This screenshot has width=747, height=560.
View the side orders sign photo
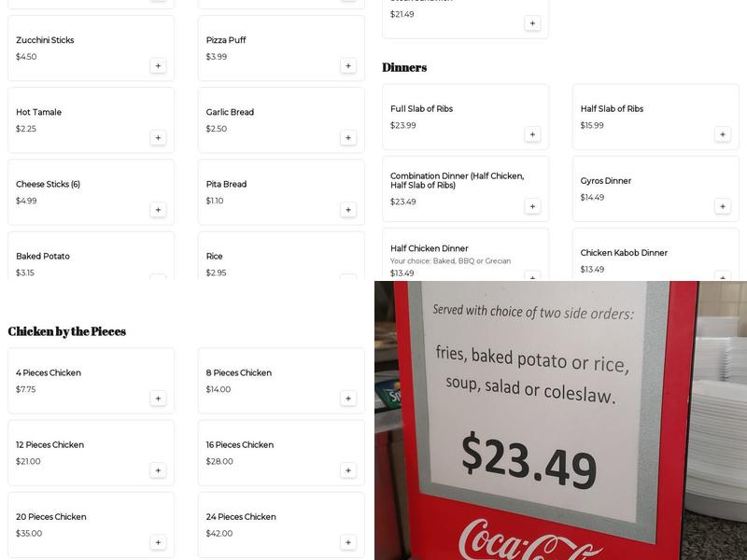pos(560,420)
